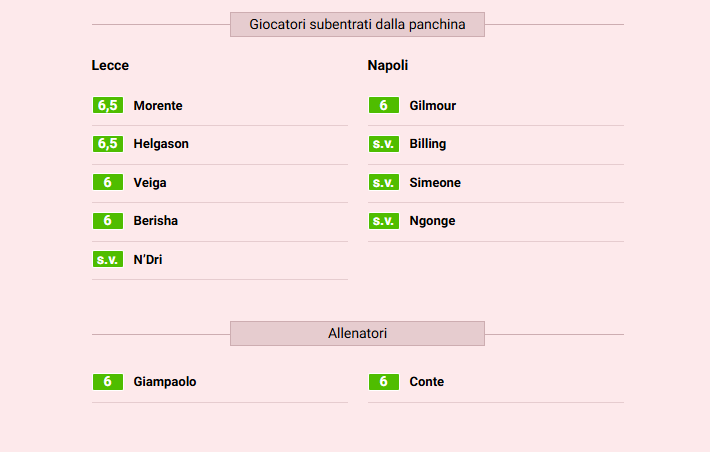Image resolution: width=710 pixels, height=452 pixels.
Task: Click the s.v. badge beside Simeone
Action: (x=383, y=183)
